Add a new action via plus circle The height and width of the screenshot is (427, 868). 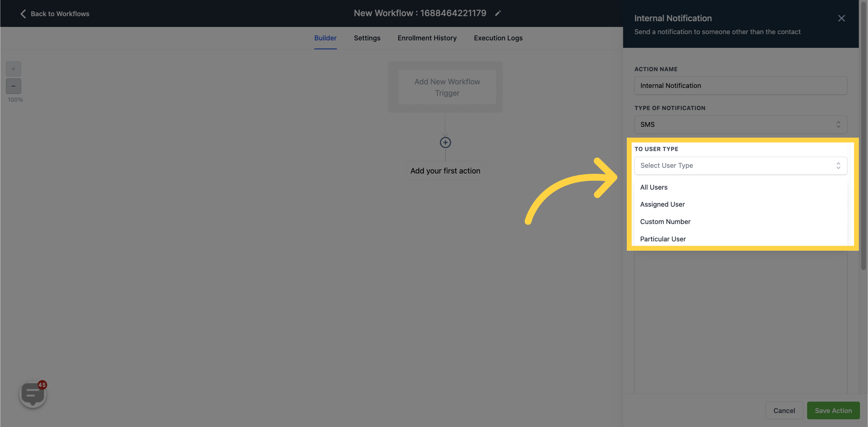tap(445, 142)
